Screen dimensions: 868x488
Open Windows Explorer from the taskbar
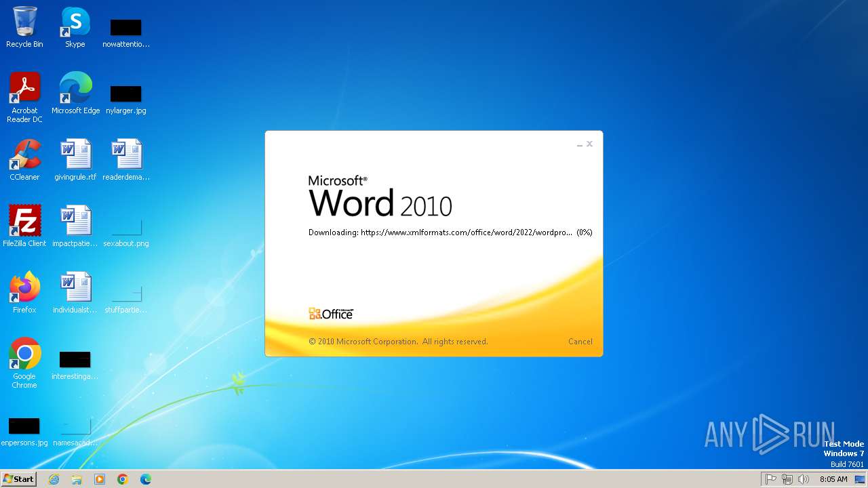tap(77, 479)
